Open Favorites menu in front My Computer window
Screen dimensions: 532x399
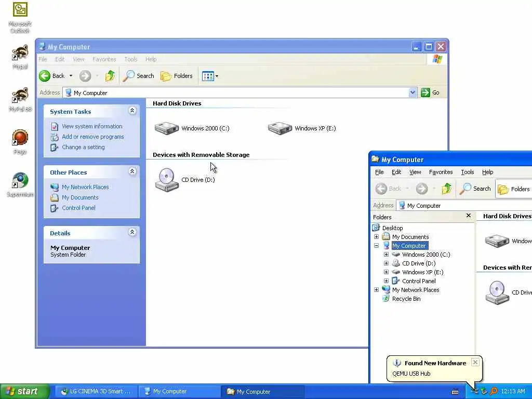coord(441,172)
